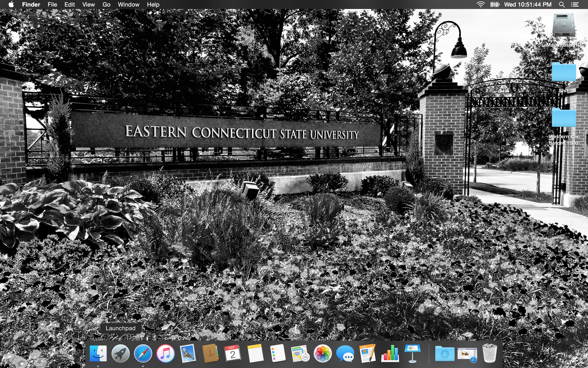The image size is (588, 368).
Task: Open Spotlight search magnifier
Action: click(562, 4)
